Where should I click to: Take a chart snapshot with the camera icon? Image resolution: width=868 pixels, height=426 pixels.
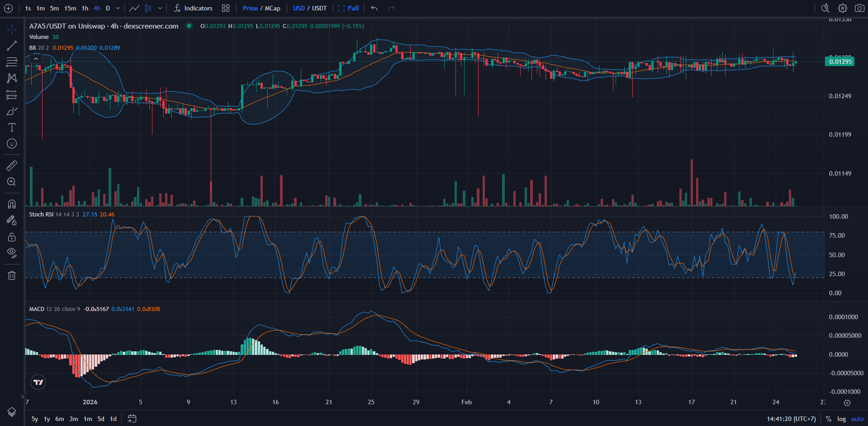click(x=860, y=8)
